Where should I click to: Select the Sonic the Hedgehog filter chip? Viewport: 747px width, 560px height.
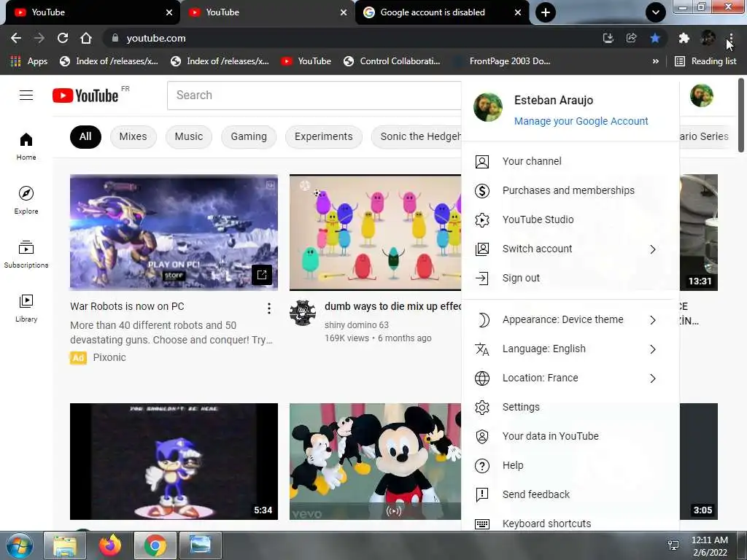[417, 136]
